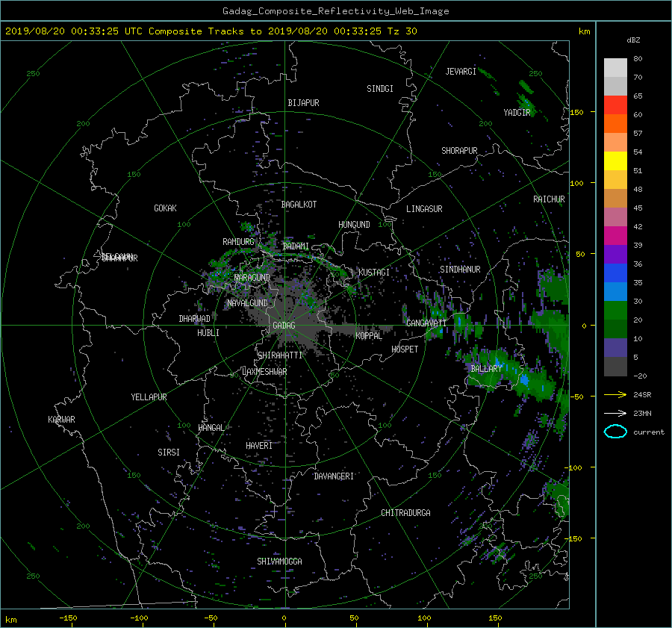672x628 pixels.
Task: Click the KOPPAL city label
Action: pyautogui.click(x=369, y=335)
